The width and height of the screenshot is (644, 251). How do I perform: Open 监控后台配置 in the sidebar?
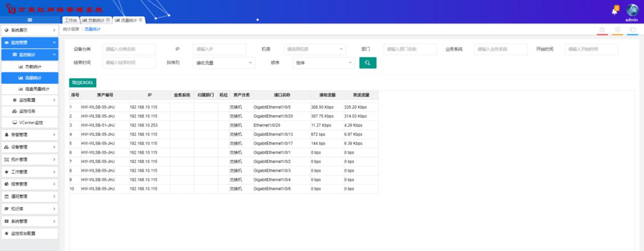click(x=29, y=234)
